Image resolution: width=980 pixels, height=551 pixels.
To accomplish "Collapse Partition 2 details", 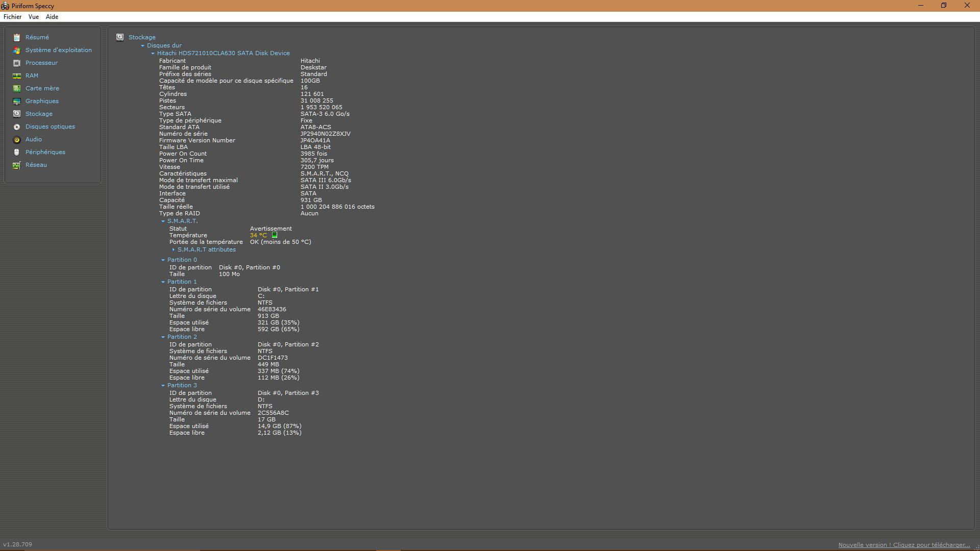I will (x=163, y=337).
